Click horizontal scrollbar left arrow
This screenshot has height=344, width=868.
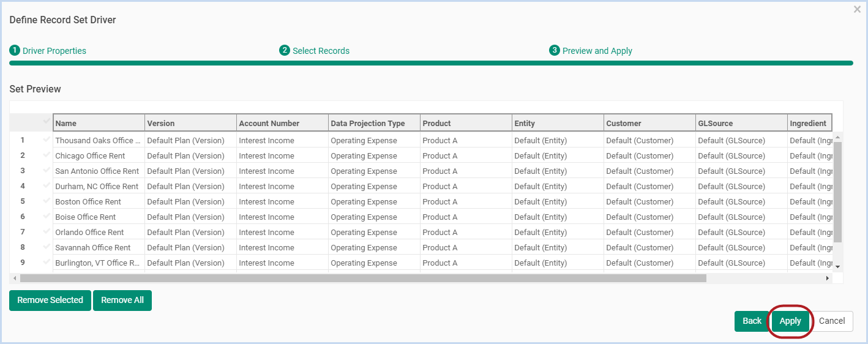click(15, 278)
